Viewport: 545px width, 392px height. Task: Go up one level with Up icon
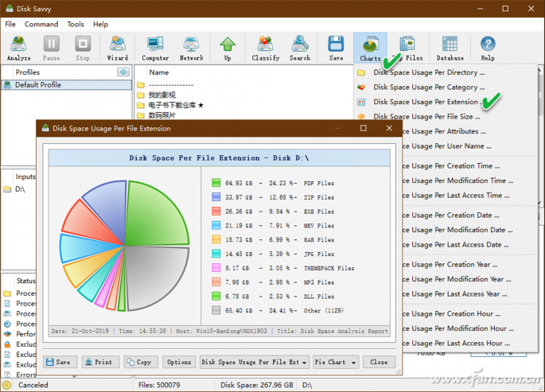tap(228, 49)
